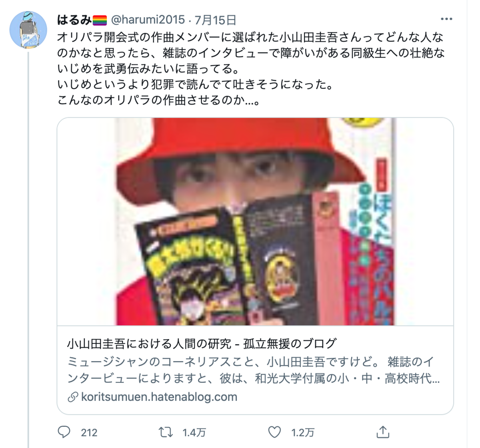Click the 1.4万 retweet count
This screenshot has height=448, width=480.
click(194, 433)
